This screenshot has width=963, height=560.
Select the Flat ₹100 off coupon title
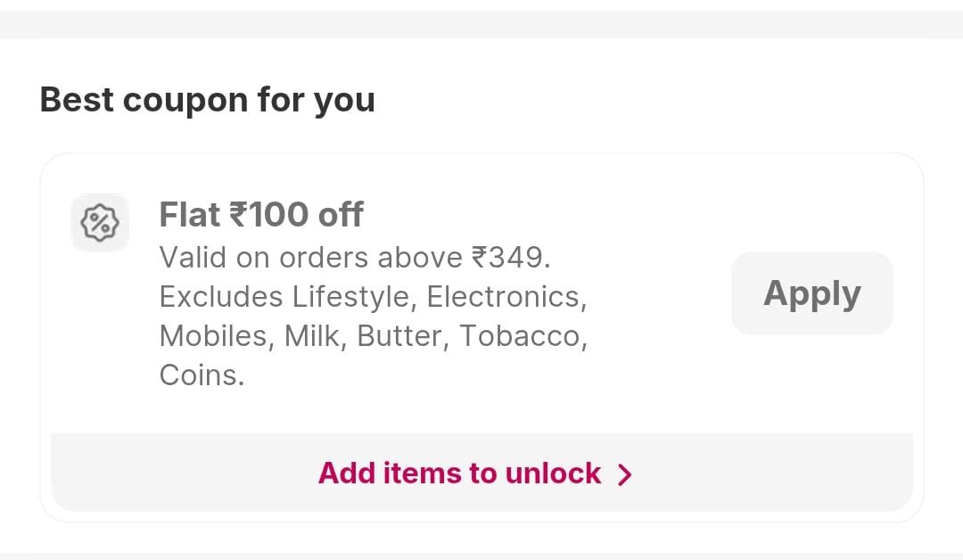click(260, 215)
